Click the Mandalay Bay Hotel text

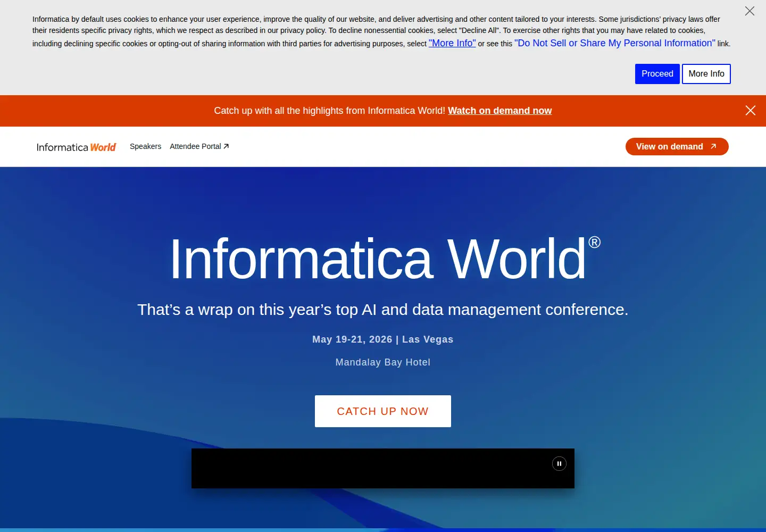coord(383,362)
